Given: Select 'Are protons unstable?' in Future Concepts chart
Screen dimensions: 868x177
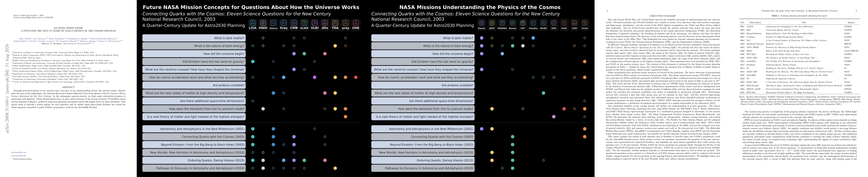Looking at the screenshot, I should 194,85.
